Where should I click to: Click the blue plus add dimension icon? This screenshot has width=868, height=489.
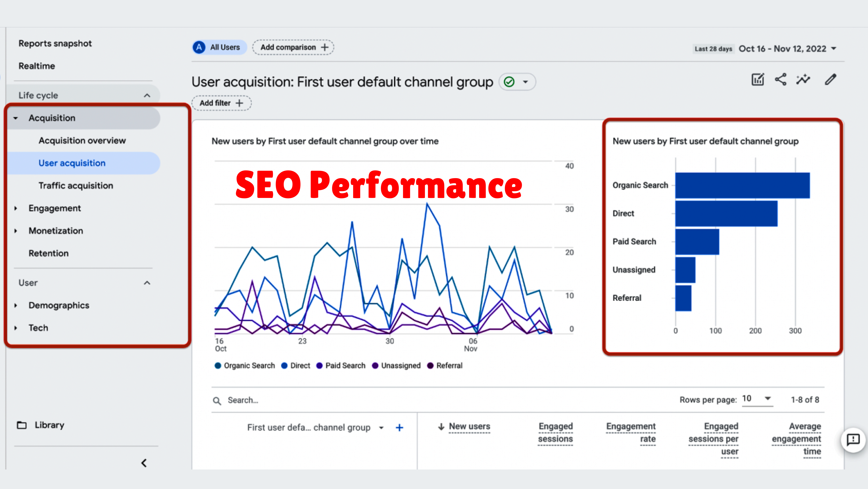click(x=399, y=428)
